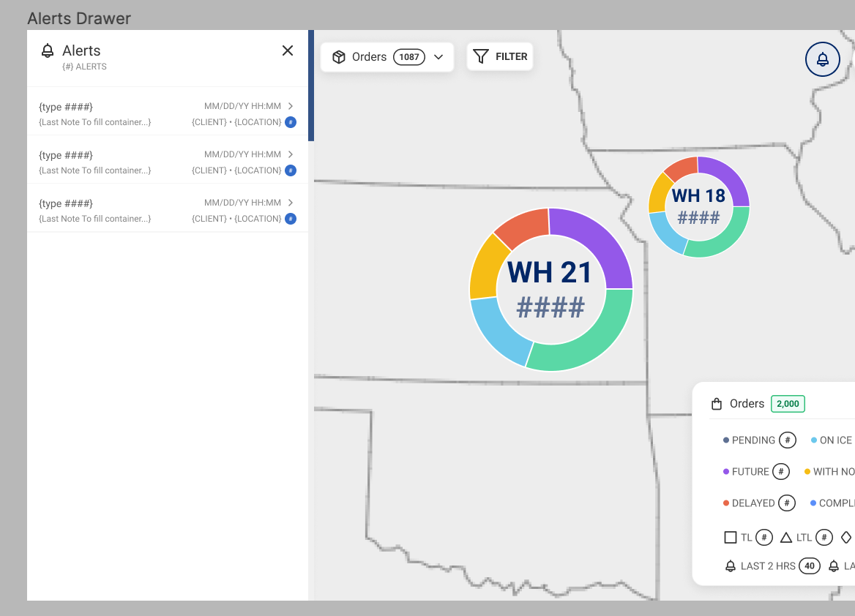Select the WH 18 donut chart label

click(698, 195)
